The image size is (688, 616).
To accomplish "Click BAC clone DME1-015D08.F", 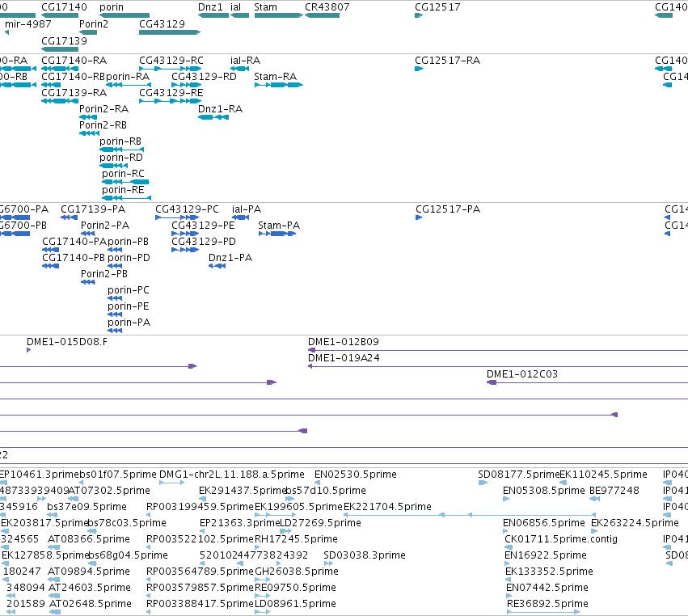I will coord(29,350).
